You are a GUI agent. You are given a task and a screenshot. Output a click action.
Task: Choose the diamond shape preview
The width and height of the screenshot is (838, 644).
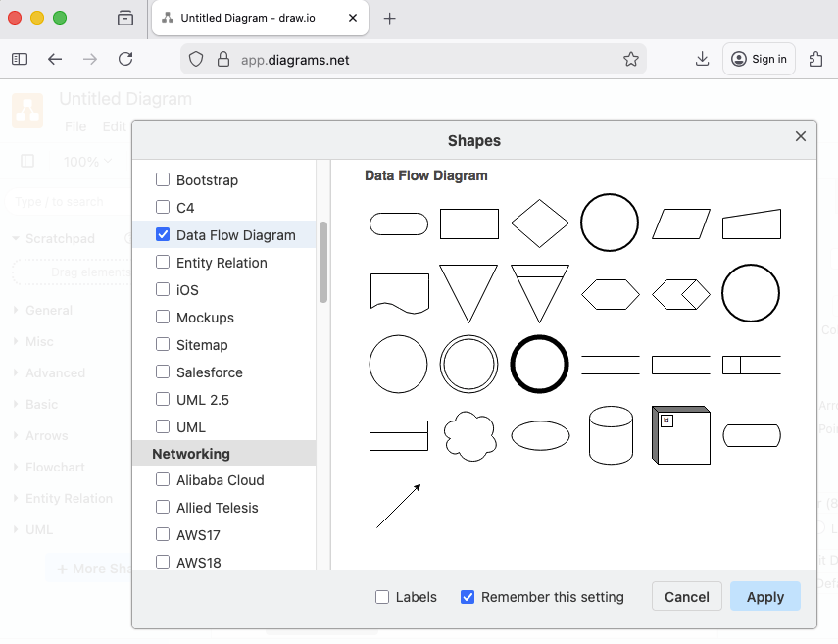coord(540,223)
